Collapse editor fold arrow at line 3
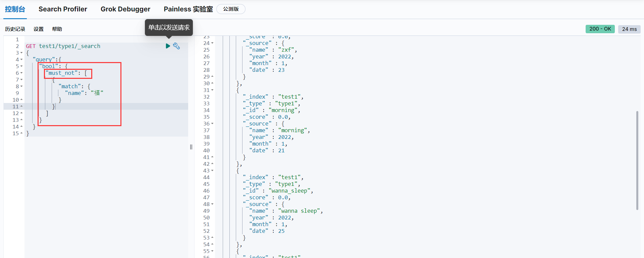This screenshot has height=258, width=644. (x=21, y=53)
